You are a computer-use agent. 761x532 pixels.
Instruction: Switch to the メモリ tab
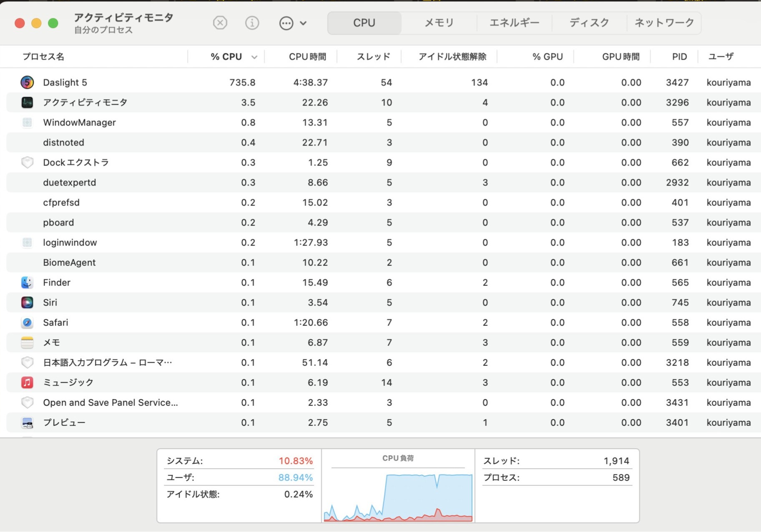click(439, 23)
